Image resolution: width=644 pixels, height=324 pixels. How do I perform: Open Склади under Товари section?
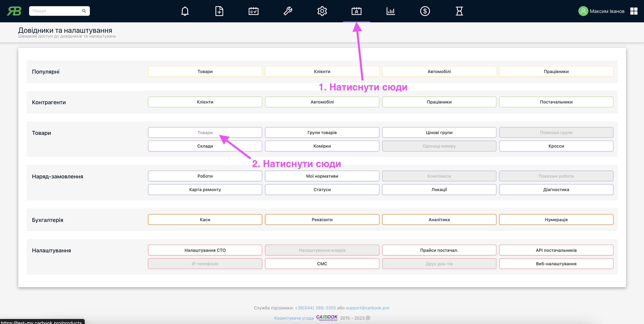click(205, 146)
